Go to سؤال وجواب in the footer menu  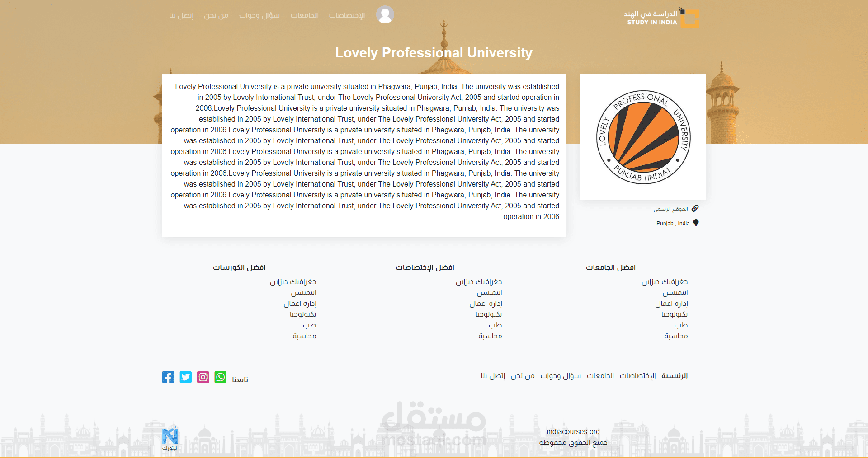click(561, 376)
